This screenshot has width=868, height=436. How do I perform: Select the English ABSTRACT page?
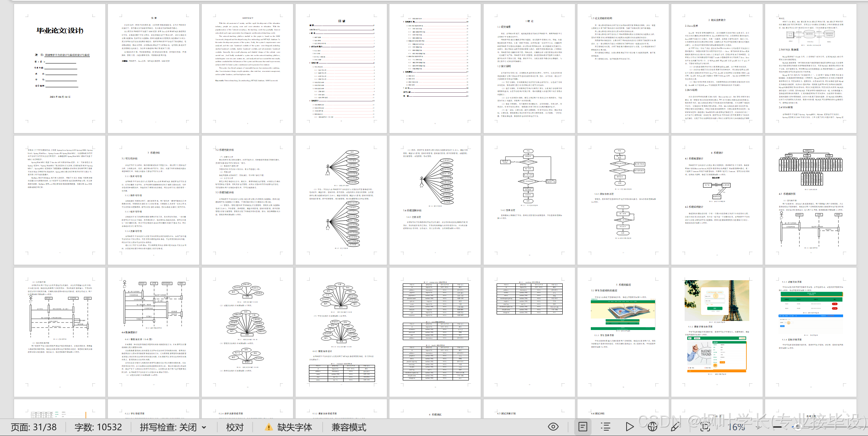[x=248, y=69]
